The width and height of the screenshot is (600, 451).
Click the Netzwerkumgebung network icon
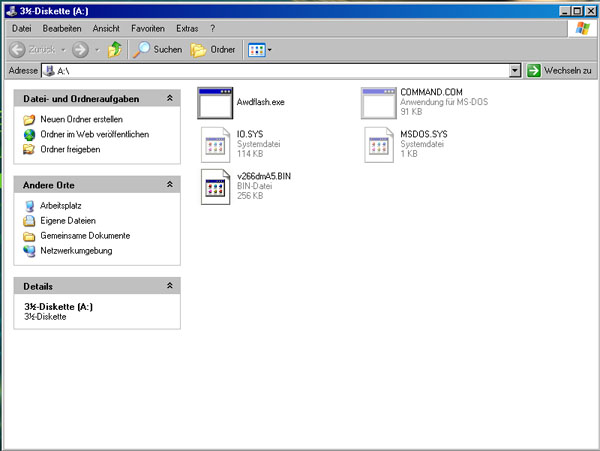[x=29, y=251]
